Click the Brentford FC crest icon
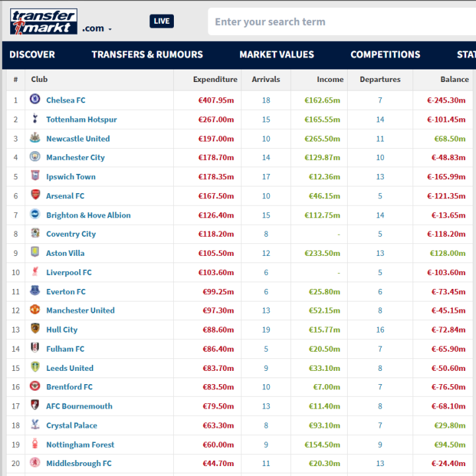Viewport: 476px width, 476px height. coord(35,386)
